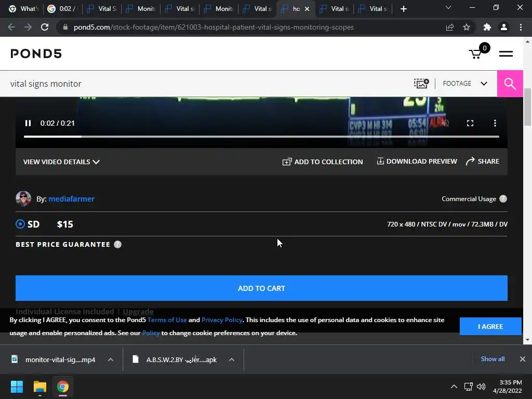Image resolution: width=532 pixels, height=399 pixels.
Task: Go to Pond5 home via logo
Action: pyautogui.click(x=36, y=54)
